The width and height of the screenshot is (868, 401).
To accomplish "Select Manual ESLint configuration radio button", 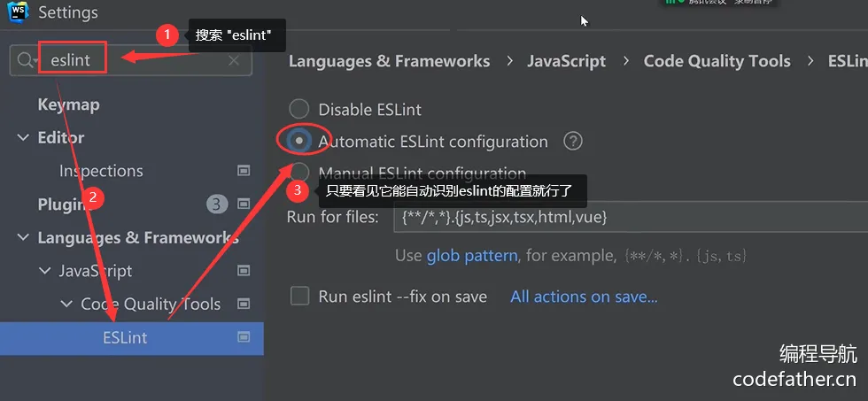I will tap(299, 172).
